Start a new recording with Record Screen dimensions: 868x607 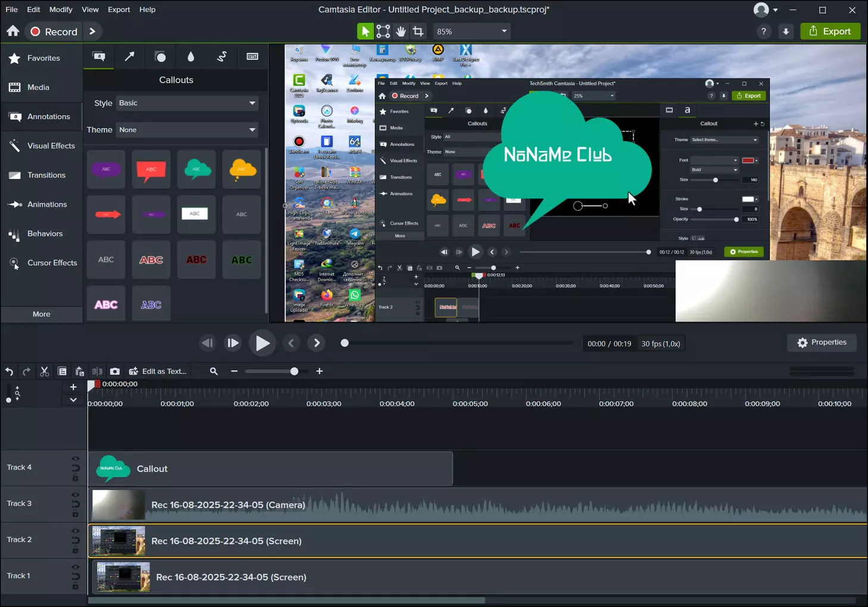[x=54, y=32]
